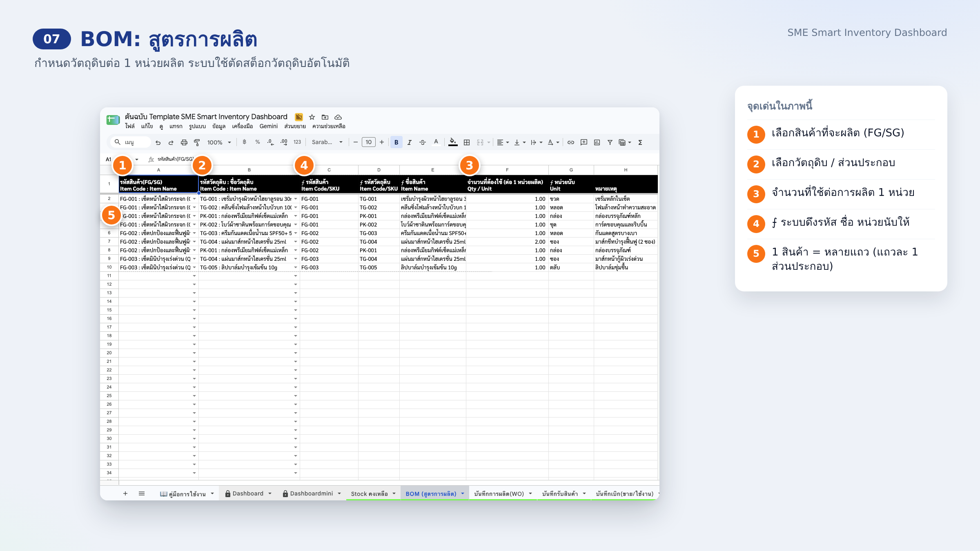Toggle strikethrough formatting
Screen dimensions: 980x551
(423, 142)
